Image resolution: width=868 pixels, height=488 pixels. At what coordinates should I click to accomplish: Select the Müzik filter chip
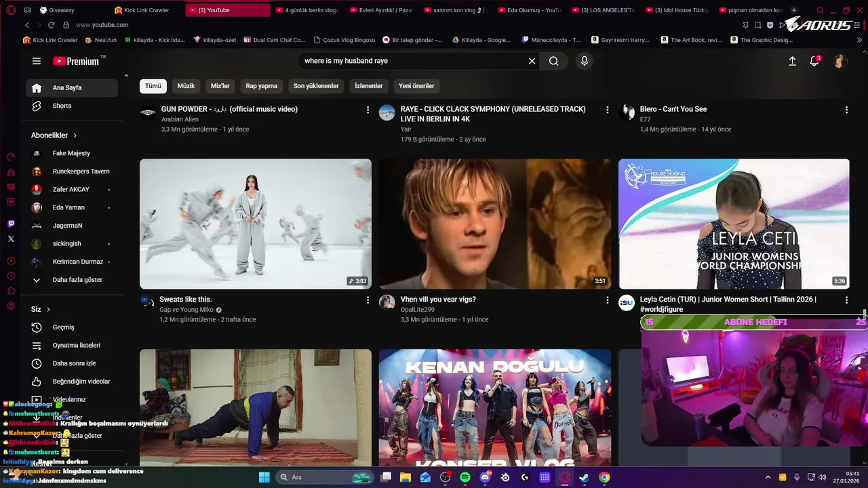[186, 86]
